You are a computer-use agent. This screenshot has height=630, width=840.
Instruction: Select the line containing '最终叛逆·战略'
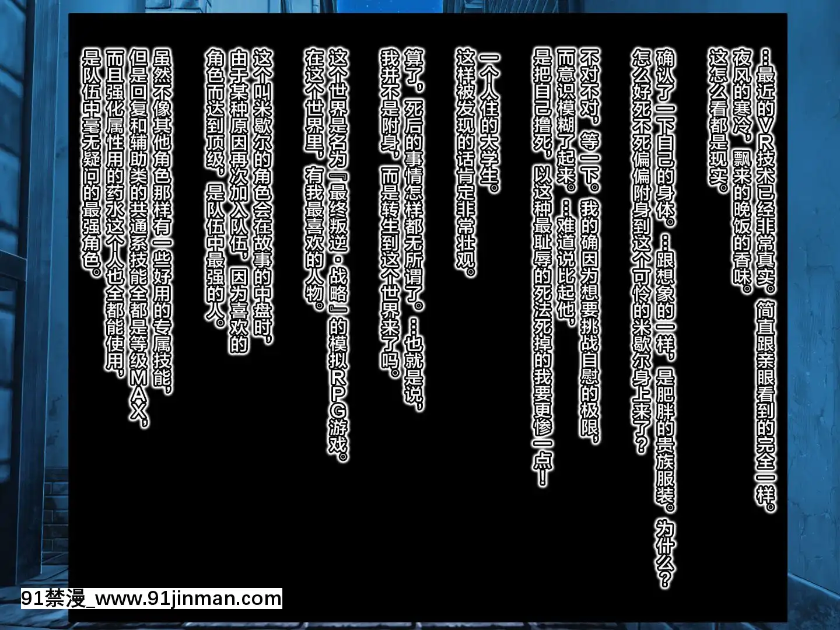tap(338, 254)
